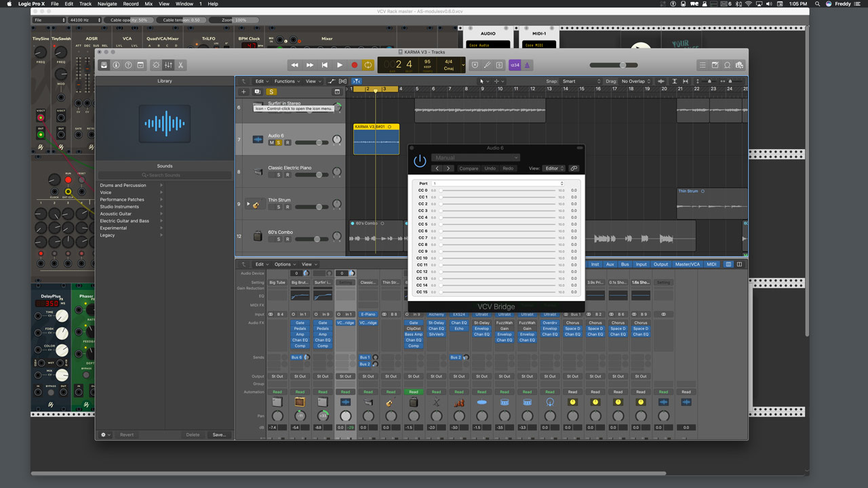The height and width of the screenshot is (488, 868).
Task: Click the plugin link chain button
Action: tap(574, 168)
